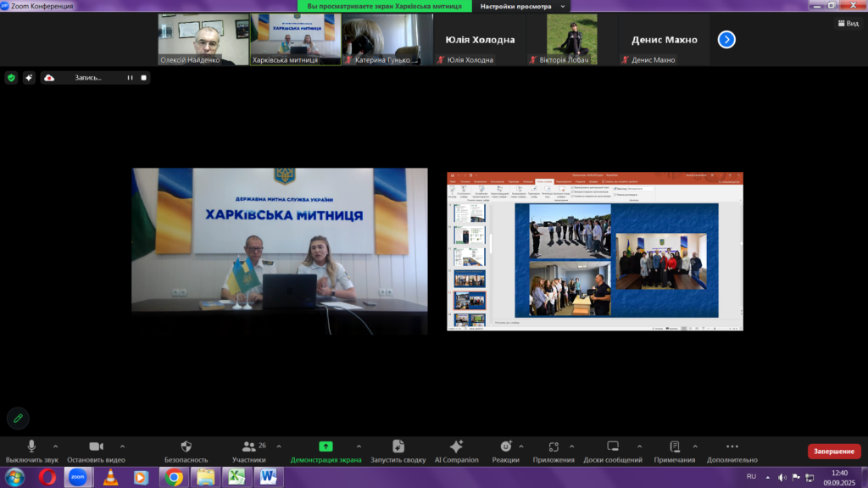Click the red cloud recording icon
The height and width of the screenshot is (488, 868).
pos(49,77)
